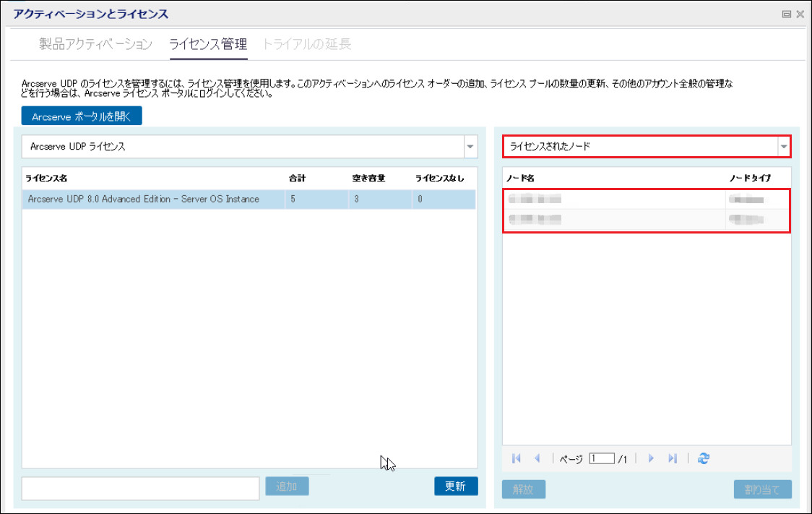Sort by the ノード名 column header
Viewport: 812px width, 514px height.
[x=520, y=179]
